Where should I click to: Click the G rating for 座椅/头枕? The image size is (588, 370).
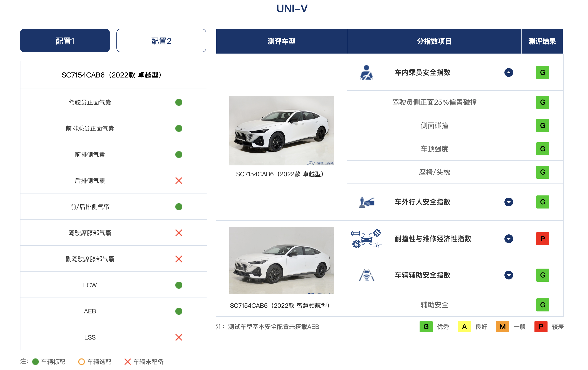[x=543, y=172]
